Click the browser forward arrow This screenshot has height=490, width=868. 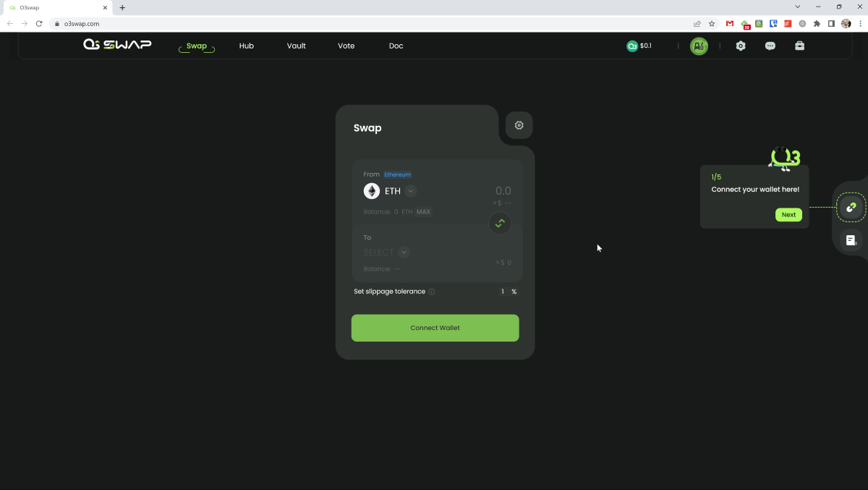pyautogui.click(x=25, y=24)
